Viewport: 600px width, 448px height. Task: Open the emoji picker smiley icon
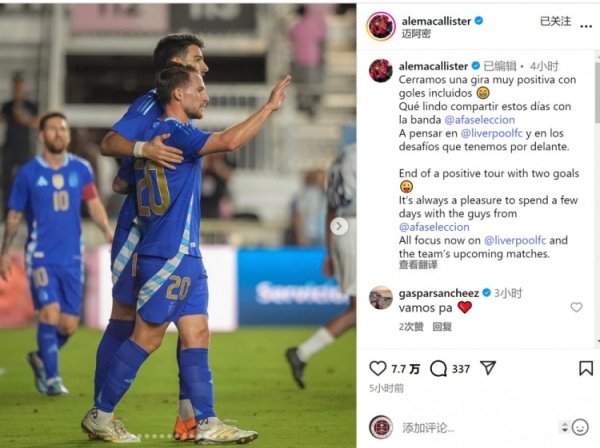pos(580,427)
